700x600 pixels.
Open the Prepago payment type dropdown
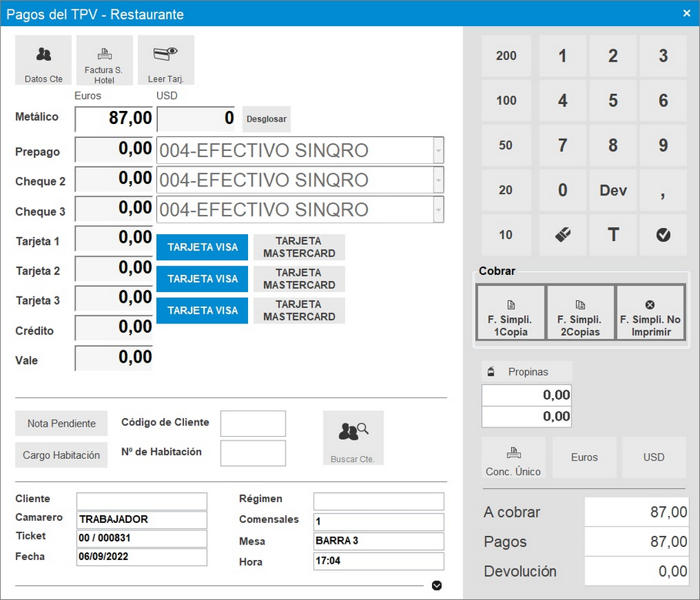438,151
